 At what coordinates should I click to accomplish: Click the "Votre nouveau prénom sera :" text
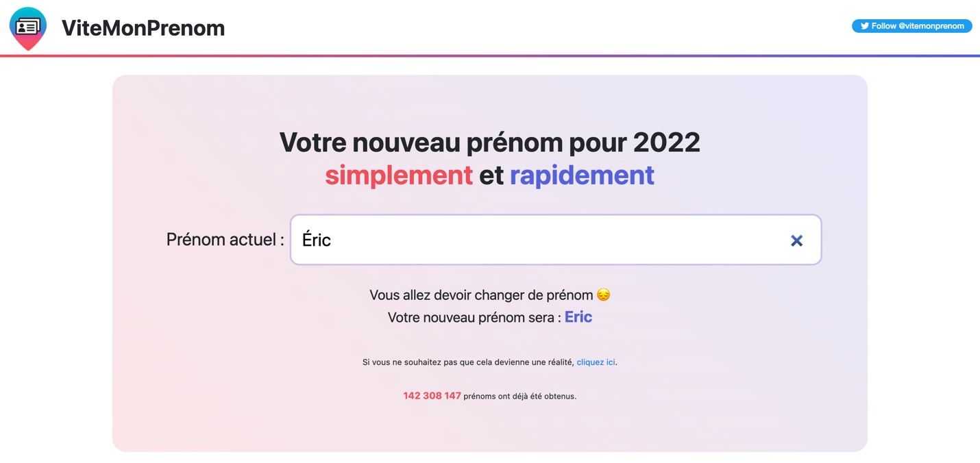click(474, 318)
